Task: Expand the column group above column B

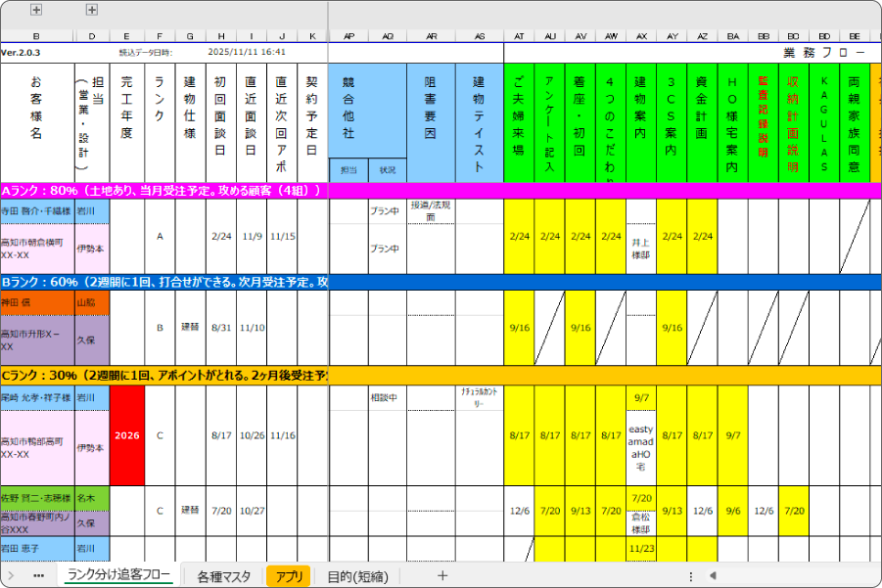Action: point(36,10)
